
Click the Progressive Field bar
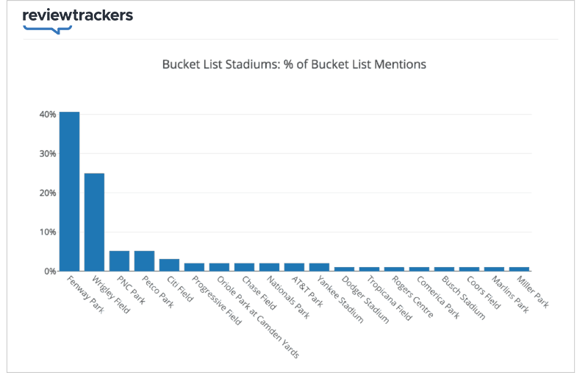194,267
